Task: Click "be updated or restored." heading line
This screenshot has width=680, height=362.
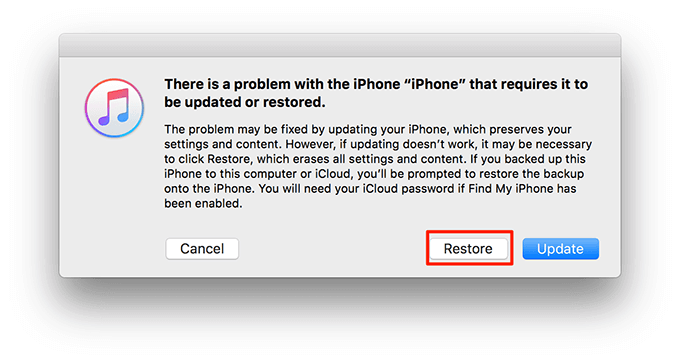Action: (245, 102)
